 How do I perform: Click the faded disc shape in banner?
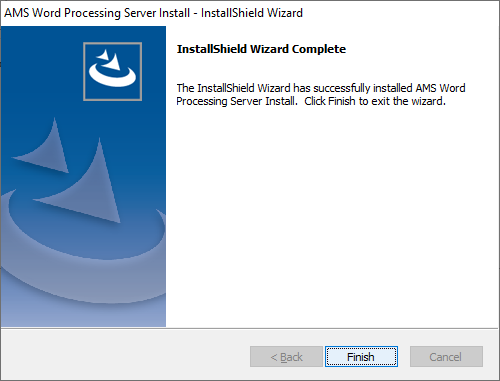[x=83, y=243]
